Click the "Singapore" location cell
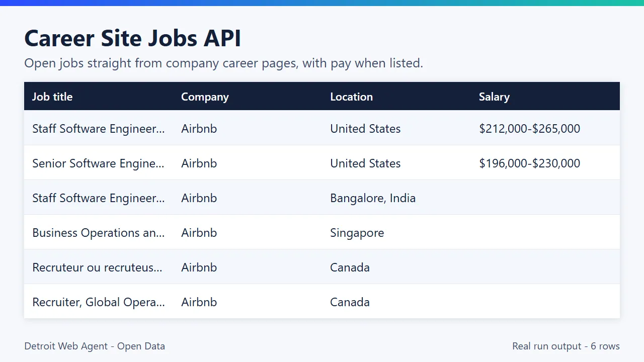This screenshot has width=644, height=362. (x=357, y=233)
